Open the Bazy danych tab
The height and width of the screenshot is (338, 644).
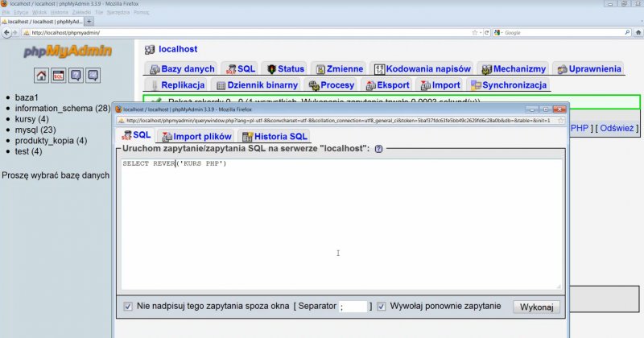point(182,69)
